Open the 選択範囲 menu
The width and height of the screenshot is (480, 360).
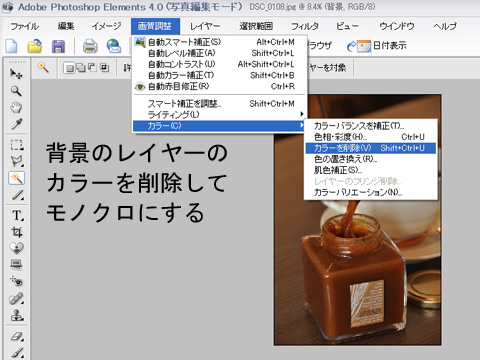point(256,26)
